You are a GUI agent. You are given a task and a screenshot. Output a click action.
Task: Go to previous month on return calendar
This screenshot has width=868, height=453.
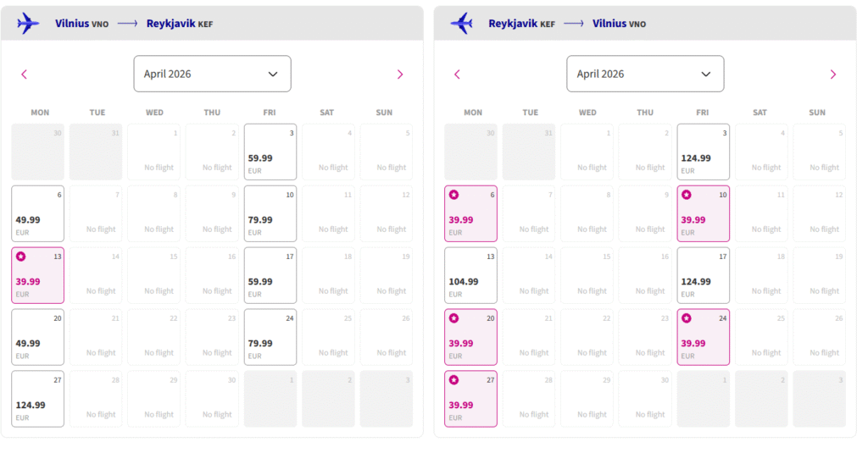(x=457, y=75)
